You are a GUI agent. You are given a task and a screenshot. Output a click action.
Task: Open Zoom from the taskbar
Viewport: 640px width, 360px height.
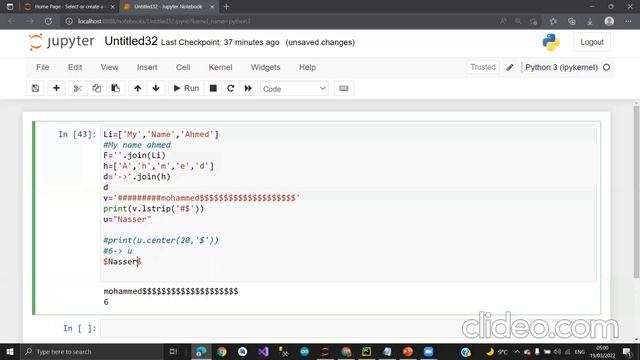pos(429,351)
